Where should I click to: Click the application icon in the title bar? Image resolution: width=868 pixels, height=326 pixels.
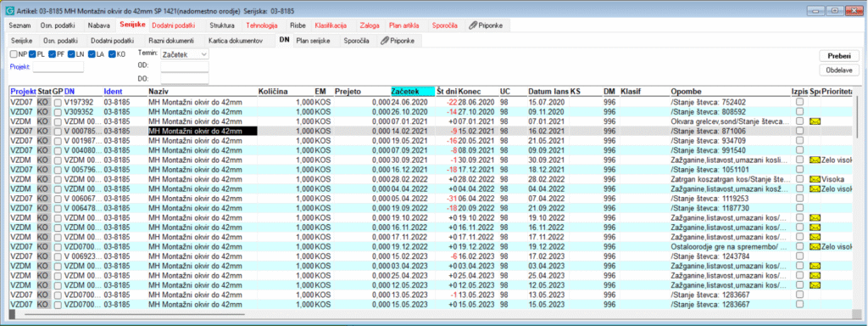click(10, 10)
